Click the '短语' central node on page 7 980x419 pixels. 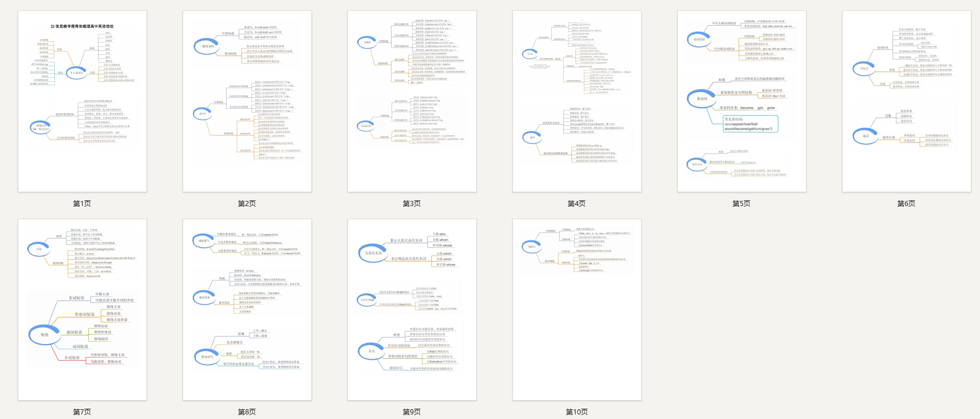point(45,335)
